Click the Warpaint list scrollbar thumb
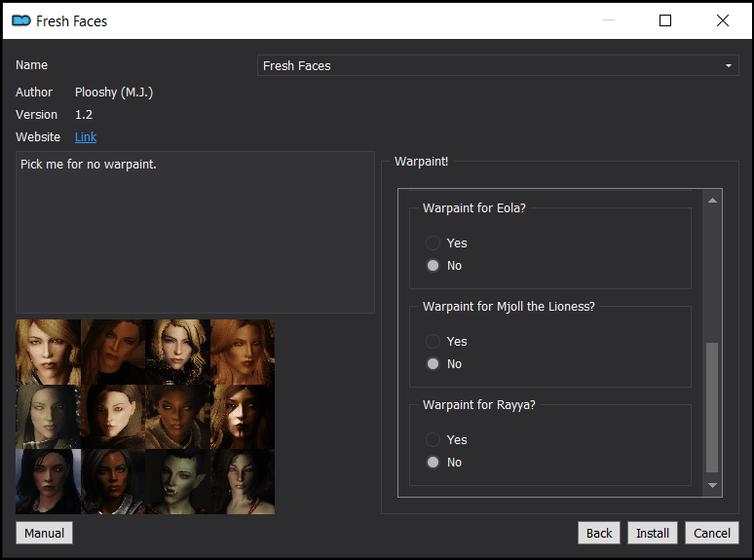 712,408
